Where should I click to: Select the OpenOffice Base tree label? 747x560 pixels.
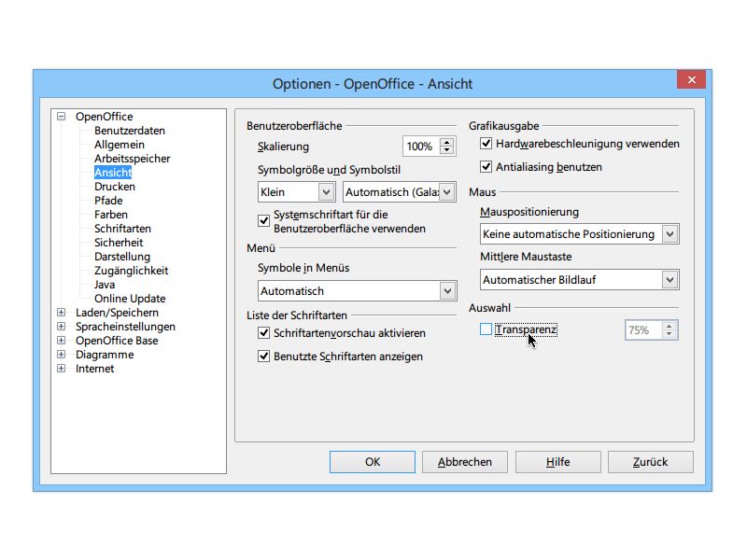click(x=117, y=341)
